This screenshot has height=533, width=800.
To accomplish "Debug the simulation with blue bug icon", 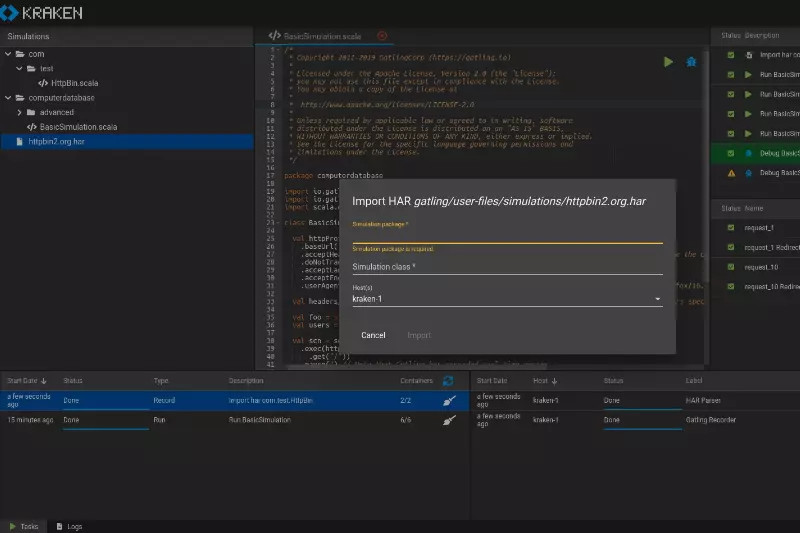I will (691, 62).
